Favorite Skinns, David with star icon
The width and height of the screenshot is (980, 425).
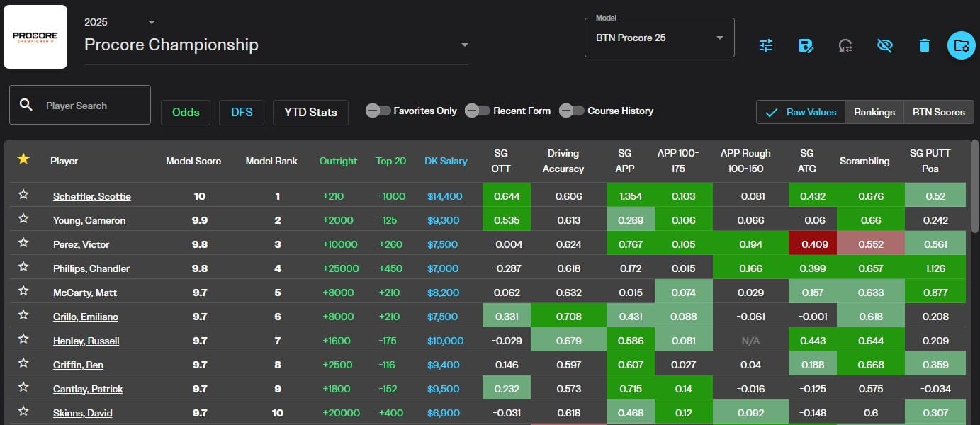(x=23, y=411)
